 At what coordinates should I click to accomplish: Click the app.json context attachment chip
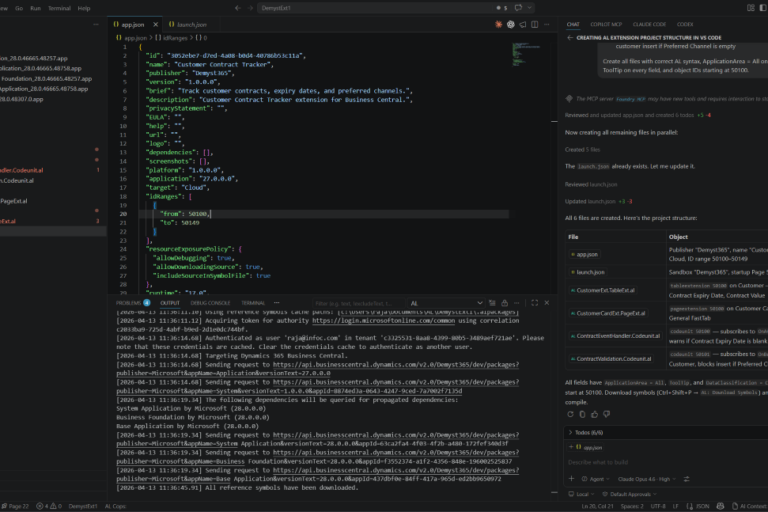click(589, 447)
